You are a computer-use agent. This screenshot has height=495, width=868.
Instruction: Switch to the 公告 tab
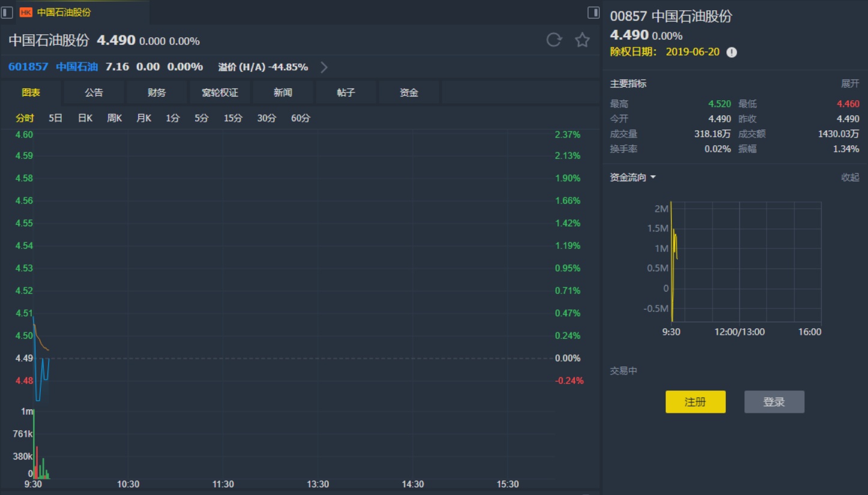pyautogui.click(x=94, y=92)
